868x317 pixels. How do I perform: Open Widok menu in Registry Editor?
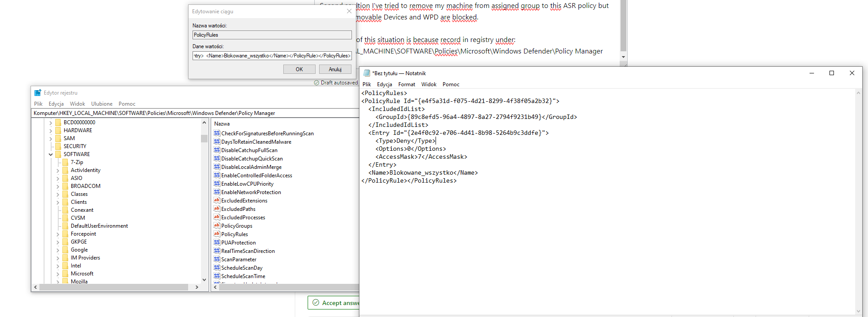point(77,104)
